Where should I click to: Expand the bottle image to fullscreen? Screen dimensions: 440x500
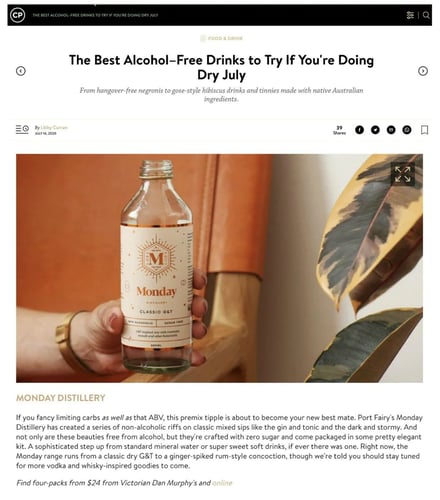(x=403, y=174)
